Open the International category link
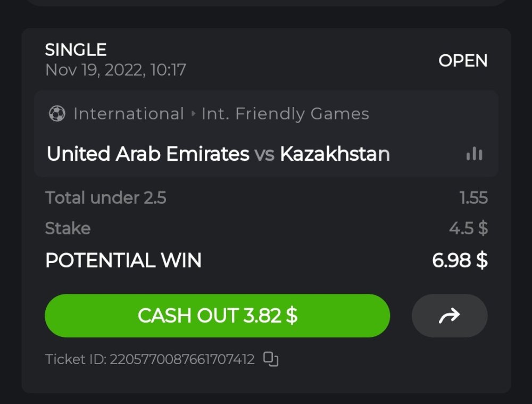532x404 pixels. (128, 114)
